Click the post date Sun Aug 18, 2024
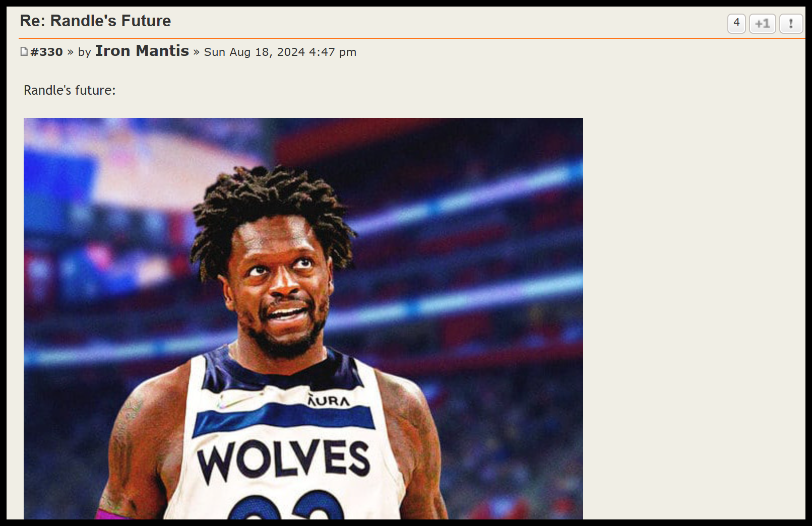 point(254,52)
